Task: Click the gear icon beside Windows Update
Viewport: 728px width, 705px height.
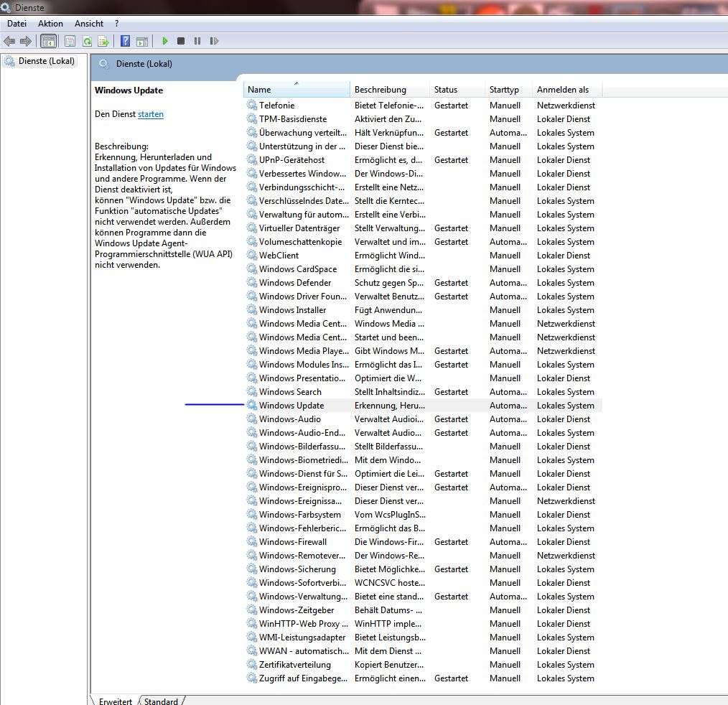Action: (252, 405)
